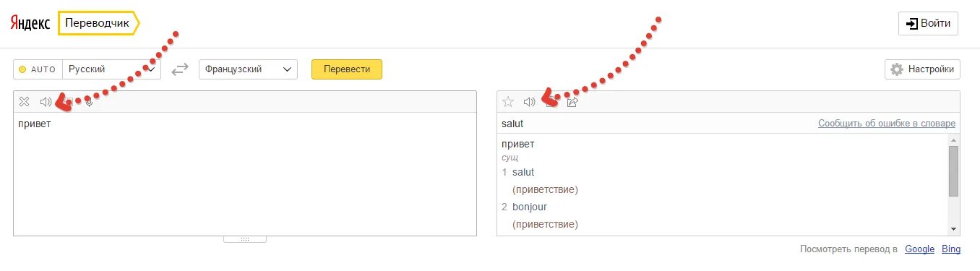
Task: Start voice input with the microphone icon
Action: point(89,102)
